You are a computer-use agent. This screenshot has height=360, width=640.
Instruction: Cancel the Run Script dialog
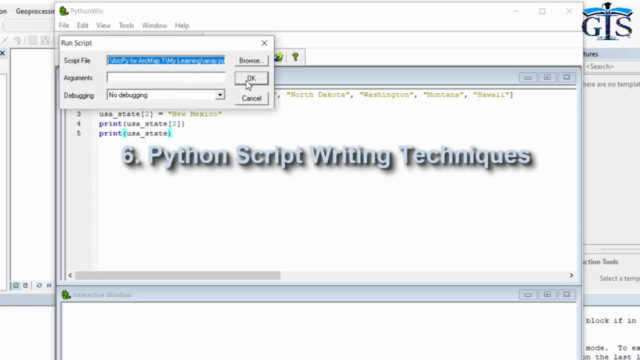[251, 98]
